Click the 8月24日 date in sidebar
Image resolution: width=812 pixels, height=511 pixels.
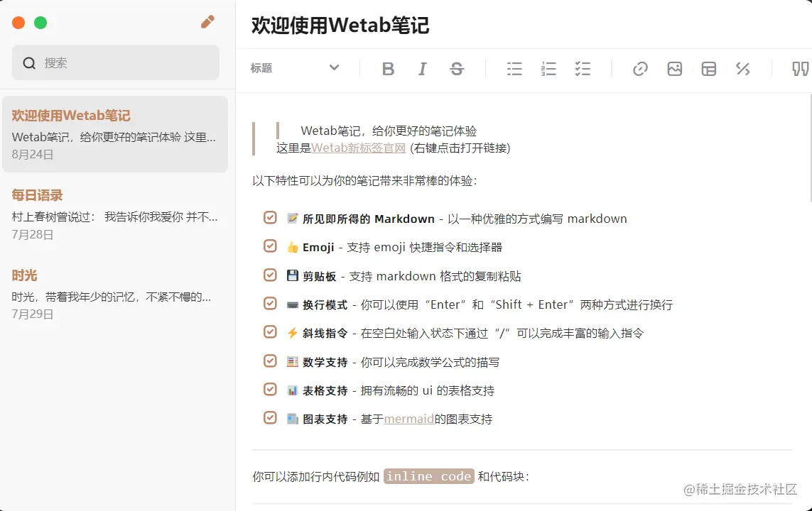pos(33,154)
